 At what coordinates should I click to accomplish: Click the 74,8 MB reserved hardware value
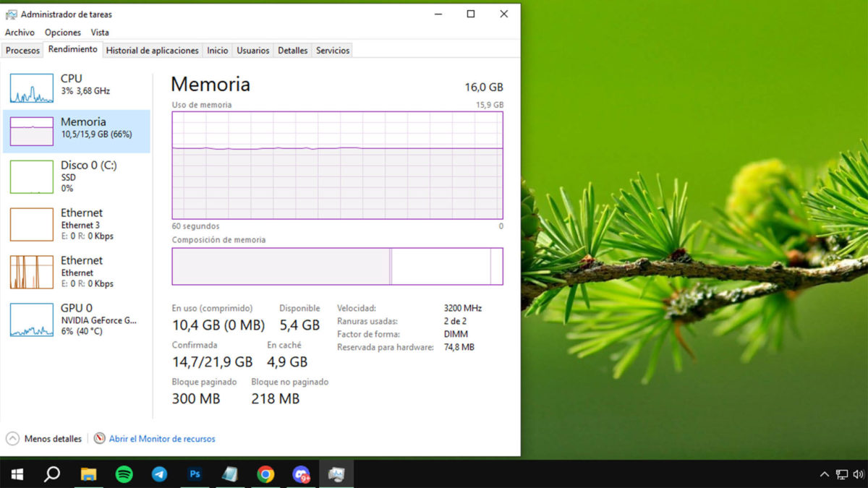point(459,347)
